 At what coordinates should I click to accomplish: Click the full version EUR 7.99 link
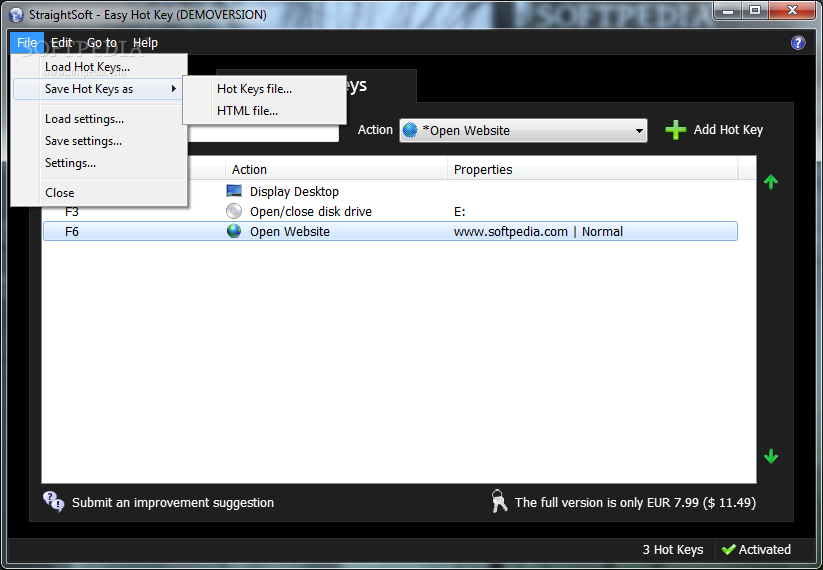(635, 502)
